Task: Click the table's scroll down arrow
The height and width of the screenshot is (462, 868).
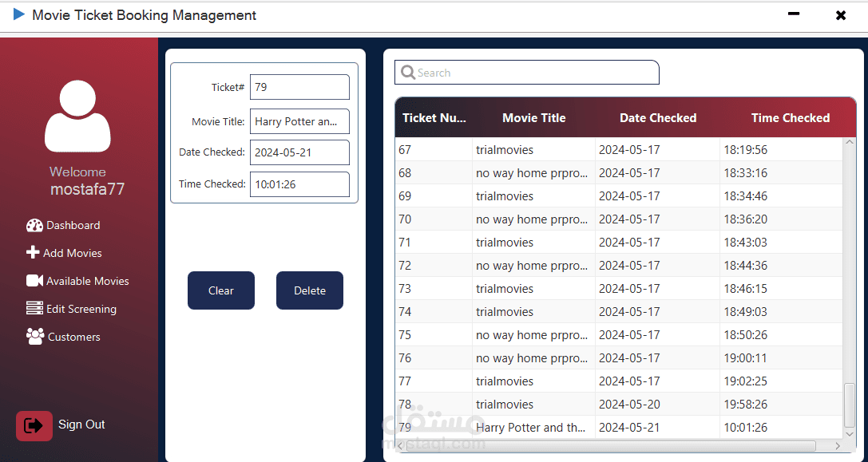Action: click(850, 435)
